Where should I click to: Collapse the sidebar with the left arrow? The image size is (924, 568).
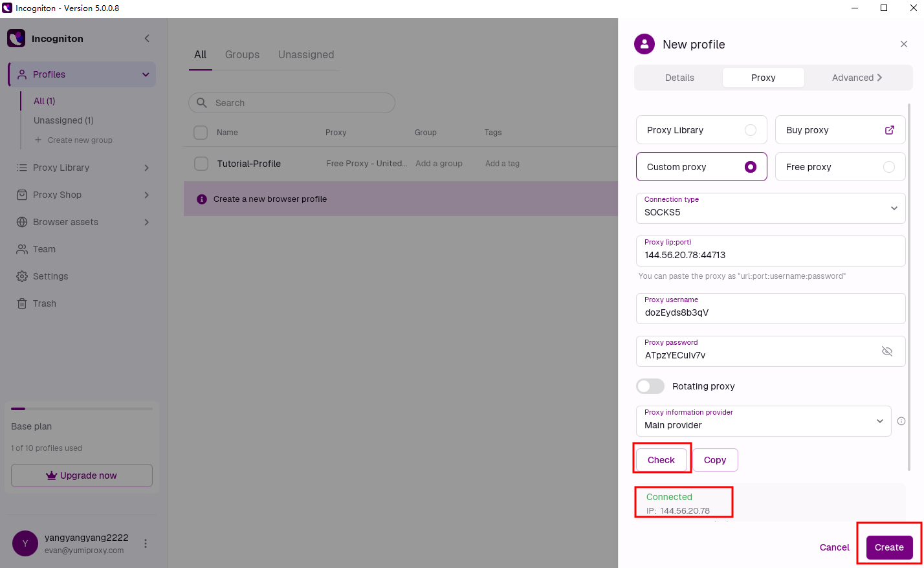click(x=147, y=38)
